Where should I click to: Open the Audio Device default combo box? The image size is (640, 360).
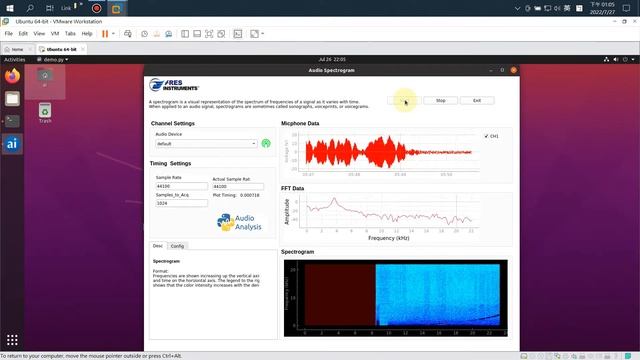[206, 144]
